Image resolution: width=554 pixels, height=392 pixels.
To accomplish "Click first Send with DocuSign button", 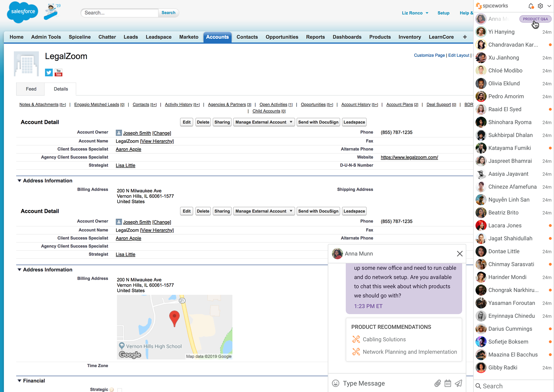I will pos(318,122).
